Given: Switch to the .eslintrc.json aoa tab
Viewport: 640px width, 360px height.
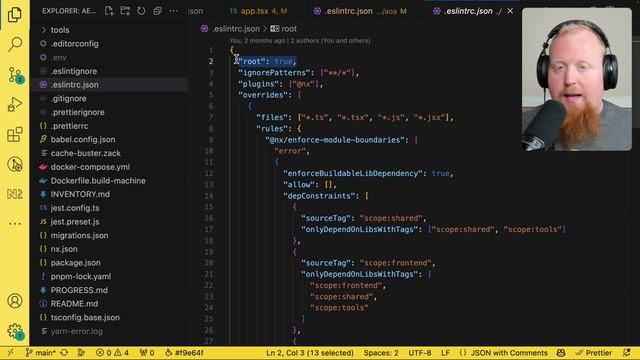Looking at the screenshot, I should 360,11.
